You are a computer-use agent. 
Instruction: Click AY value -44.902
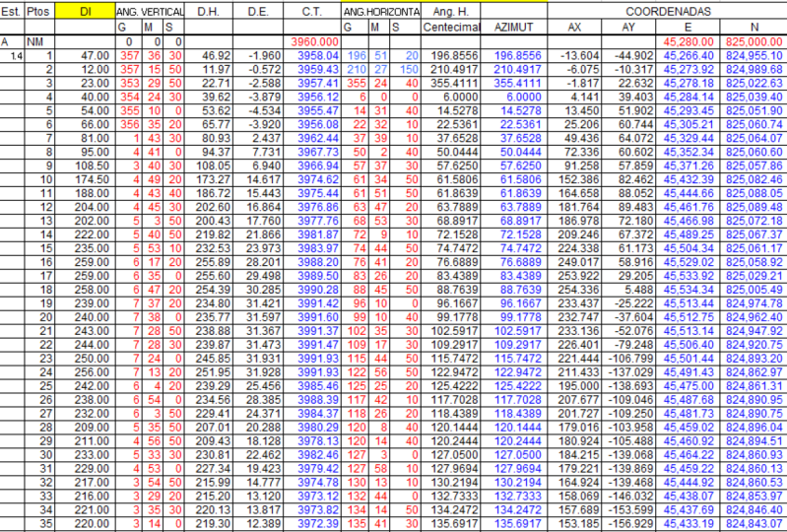point(632,56)
